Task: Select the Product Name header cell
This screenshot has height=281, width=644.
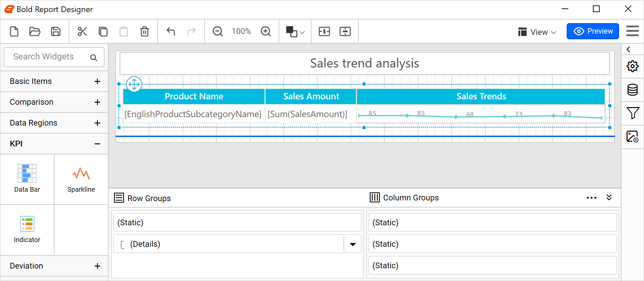Action: (194, 96)
